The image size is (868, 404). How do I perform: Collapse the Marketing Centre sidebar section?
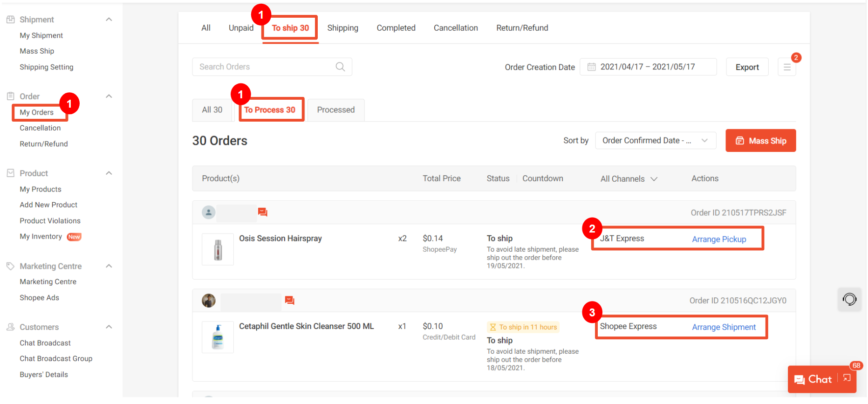tap(109, 266)
